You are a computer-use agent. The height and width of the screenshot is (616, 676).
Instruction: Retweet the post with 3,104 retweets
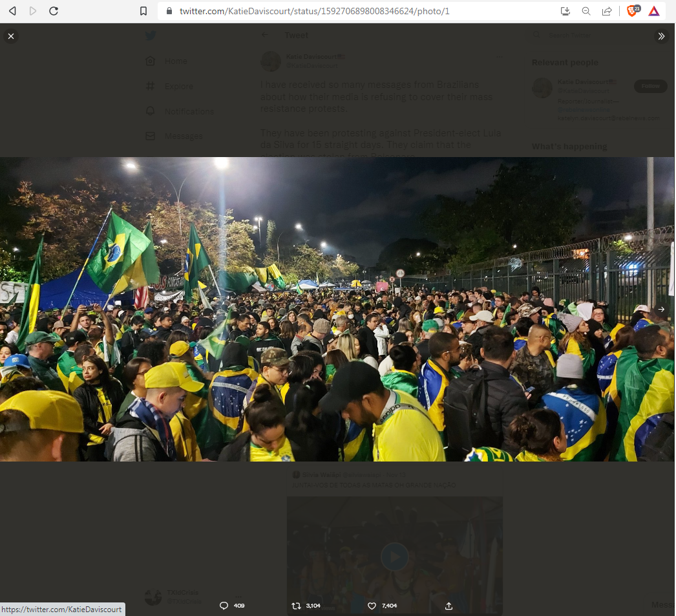[306, 606]
